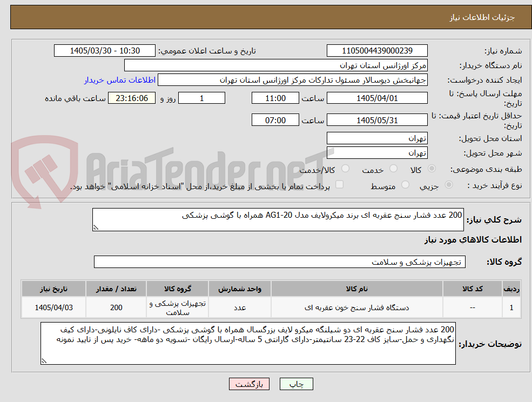Screen dimensions: 532x402
Task: Click the request creator name field
Action: point(292,80)
